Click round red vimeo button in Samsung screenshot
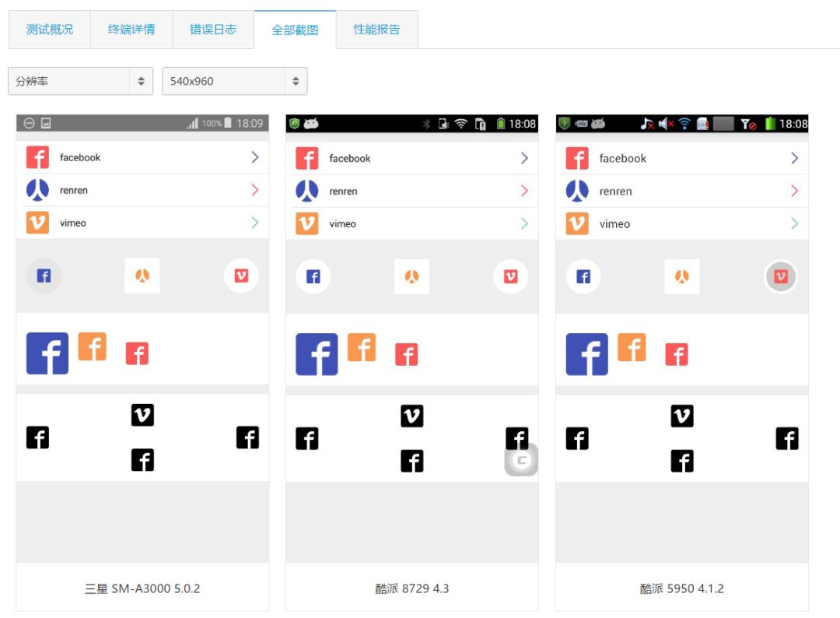 pyautogui.click(x=241, y=276)
